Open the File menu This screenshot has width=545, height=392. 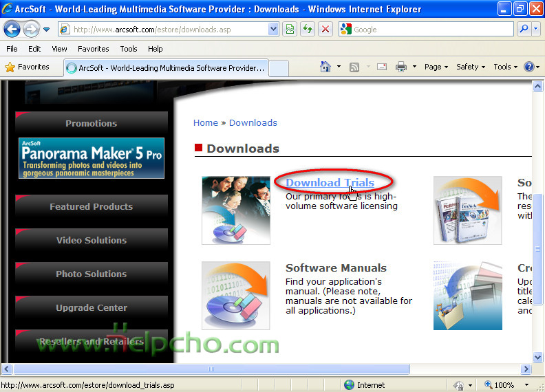pyautogui.click(x=12, y=49)
